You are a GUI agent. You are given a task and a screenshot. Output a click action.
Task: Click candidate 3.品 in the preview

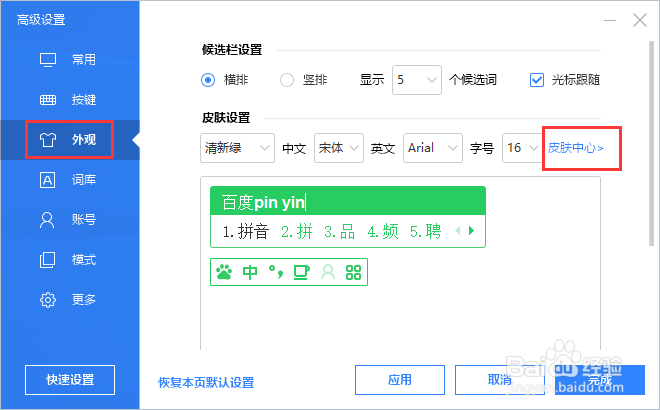tap(340, 232)
